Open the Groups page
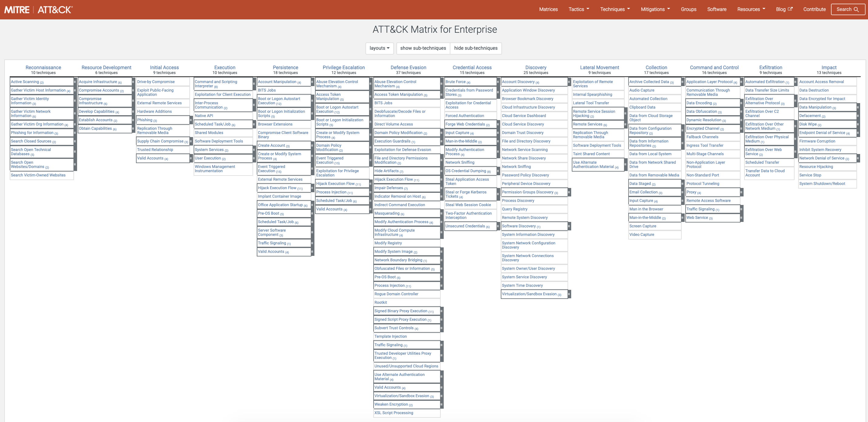 pyautogui.click(x=688, y=9)
